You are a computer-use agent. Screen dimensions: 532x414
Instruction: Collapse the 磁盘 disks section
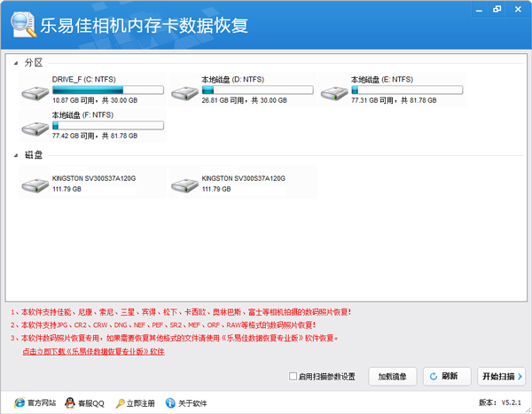coord(17,156)
